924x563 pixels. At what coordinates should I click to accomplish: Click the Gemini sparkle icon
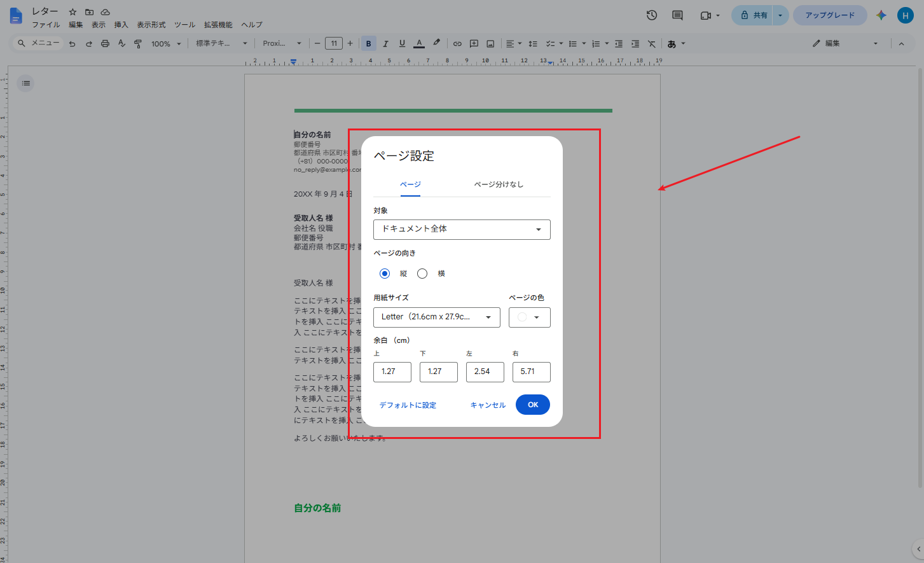(881, 15)
